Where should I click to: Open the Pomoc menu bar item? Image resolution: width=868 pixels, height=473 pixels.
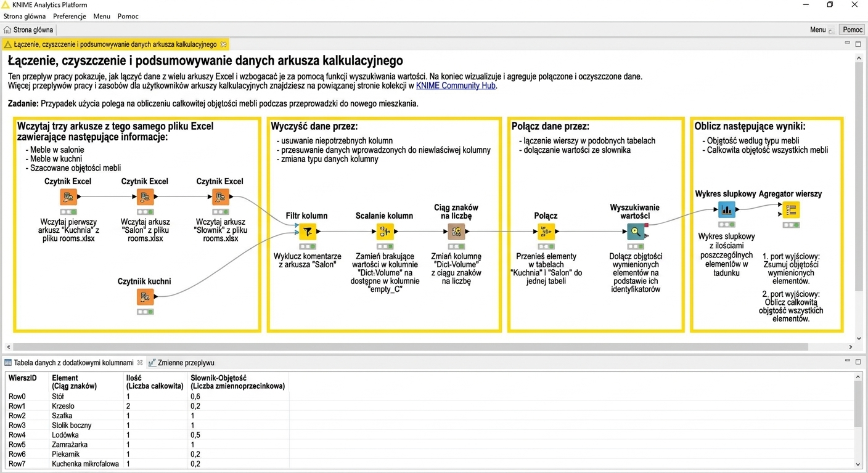(x=128, y=16)
